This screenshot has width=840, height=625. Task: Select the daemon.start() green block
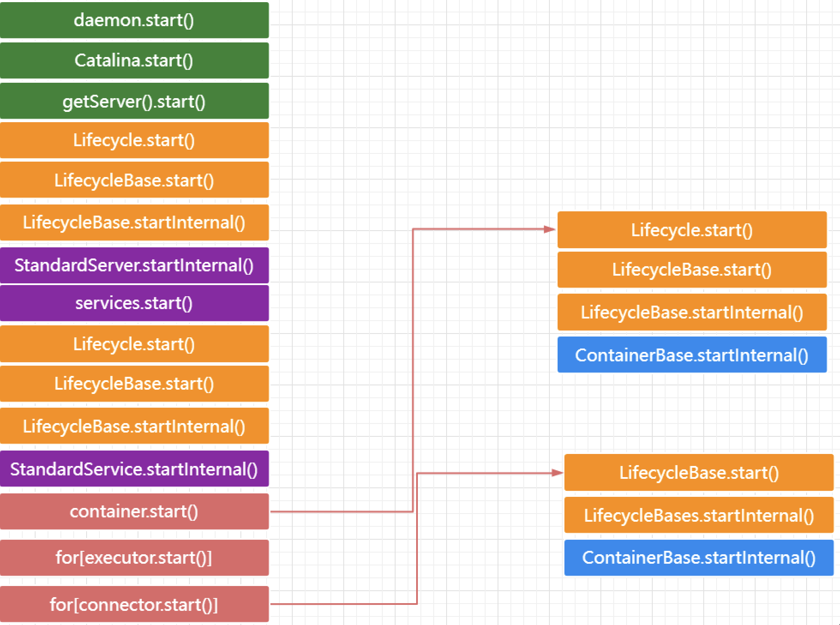click(x=134, y=20)
